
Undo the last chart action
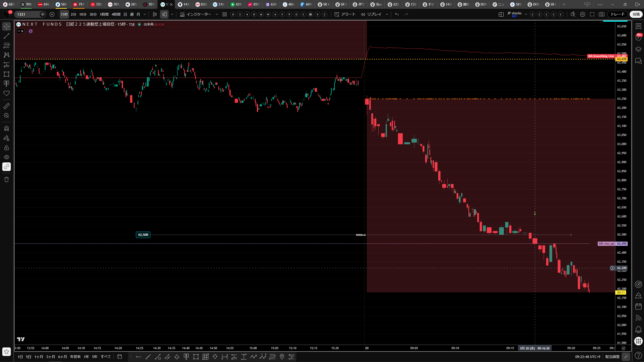tap(397, 14)
